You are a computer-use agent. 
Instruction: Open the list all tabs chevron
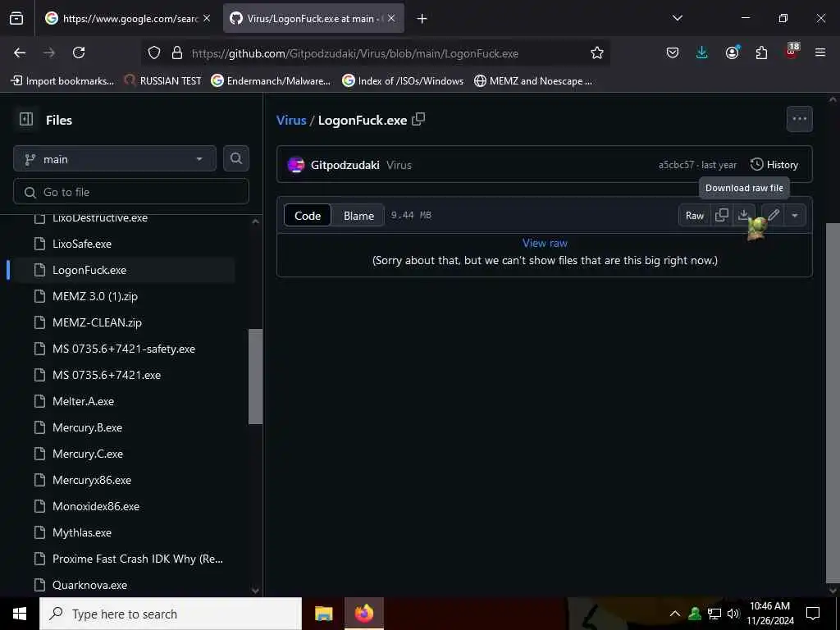[x=677, y=18]
